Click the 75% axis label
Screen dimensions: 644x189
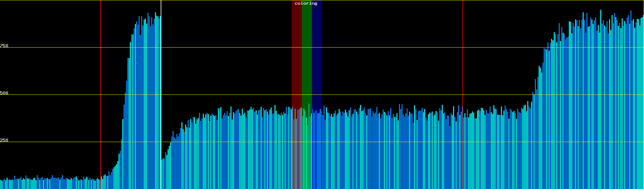[x=4, y=46]
